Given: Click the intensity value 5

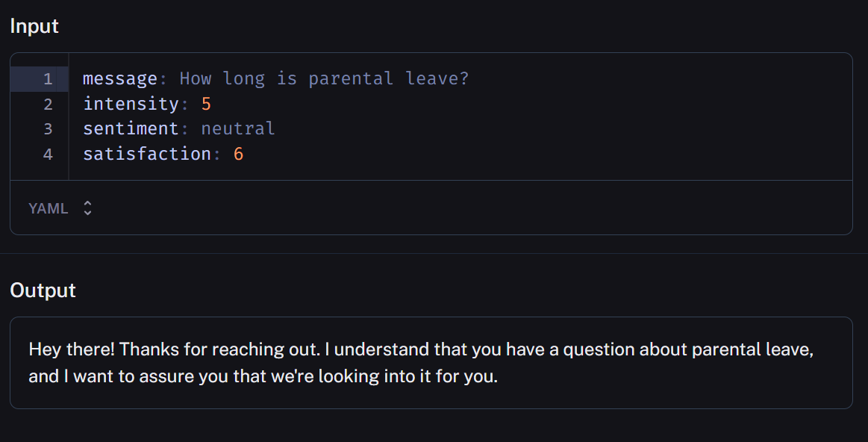Looking at the screenshot, I should [207, 104].
